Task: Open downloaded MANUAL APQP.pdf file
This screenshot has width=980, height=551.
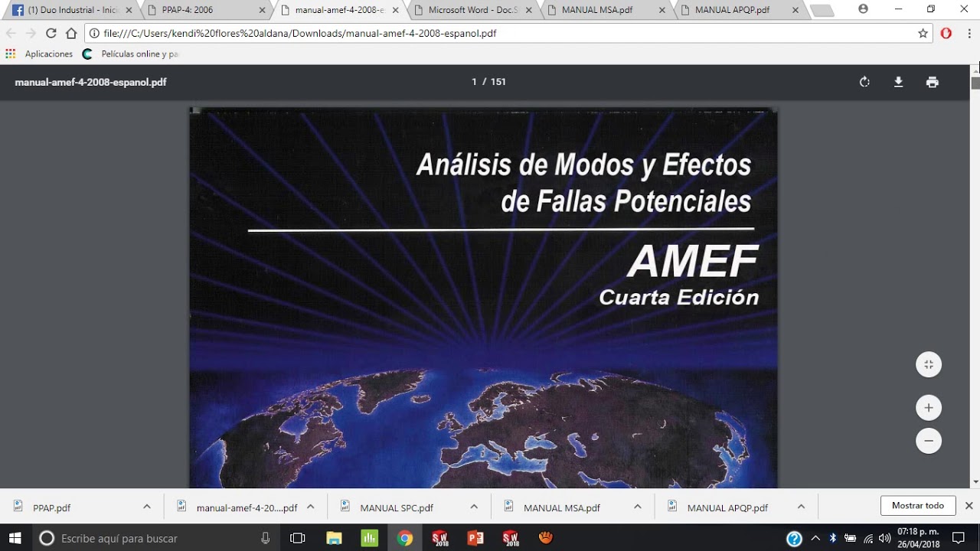Action: click(x=727, y=507)
